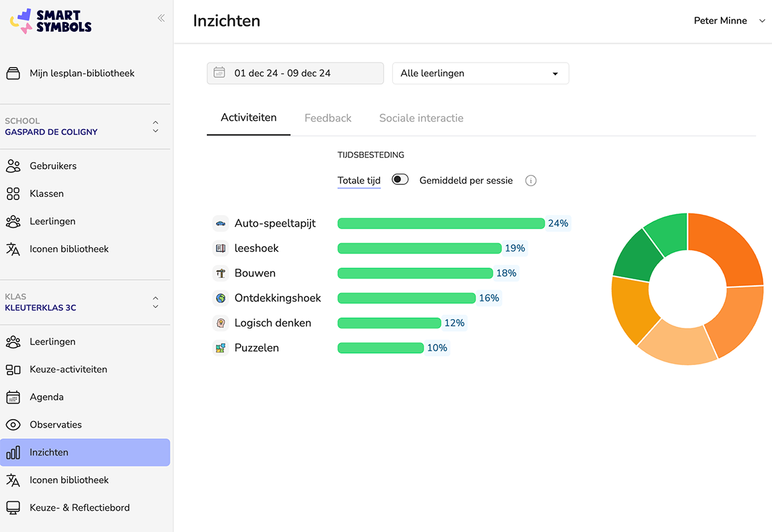Go to Observaties in the sidebar
This screenshot has height=532, width=772.
click(56, 424)
